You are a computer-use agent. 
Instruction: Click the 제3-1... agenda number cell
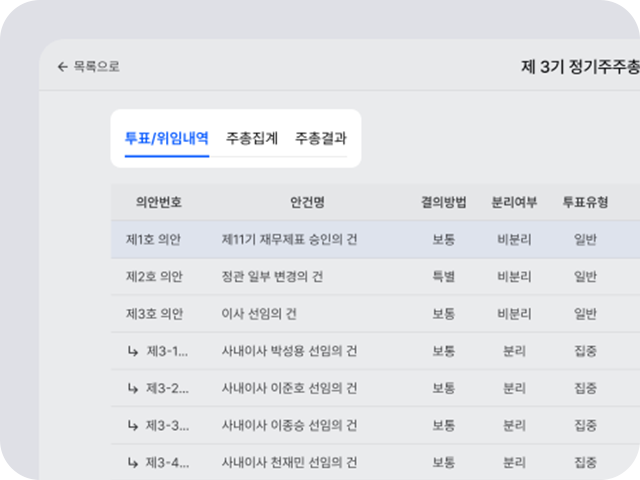coord(167,351)
